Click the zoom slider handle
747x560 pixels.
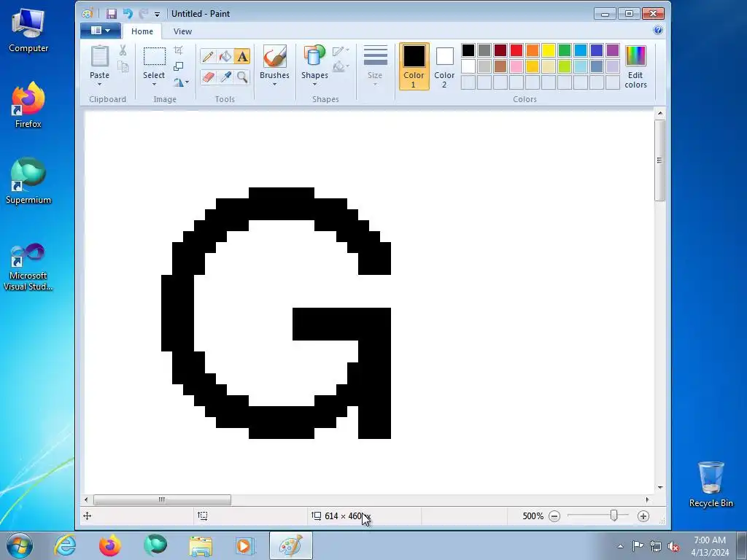click(x=614, y=516)
